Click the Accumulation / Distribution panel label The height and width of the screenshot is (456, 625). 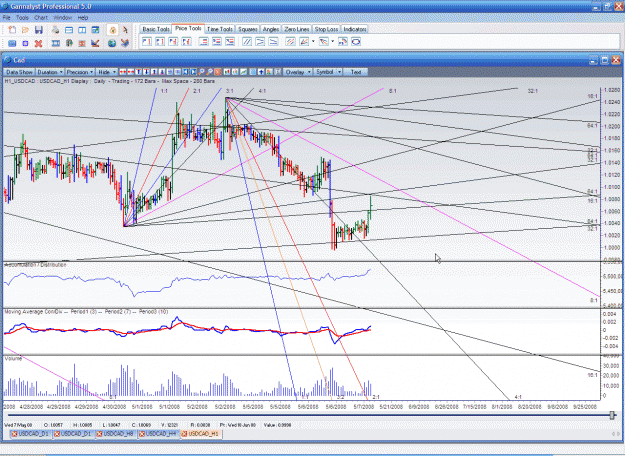pyautogui.click(x=35, y=265)
